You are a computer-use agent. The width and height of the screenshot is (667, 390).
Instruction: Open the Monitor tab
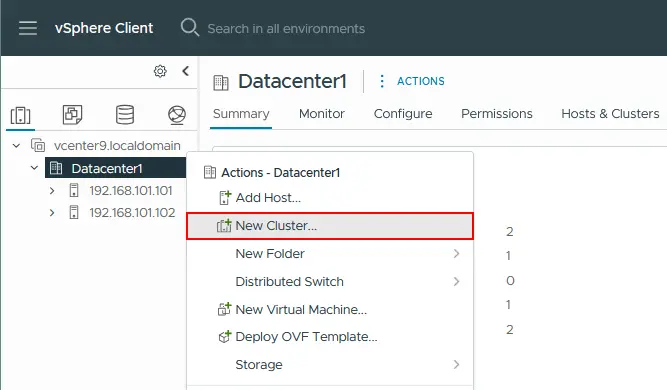tap(322, 114)
